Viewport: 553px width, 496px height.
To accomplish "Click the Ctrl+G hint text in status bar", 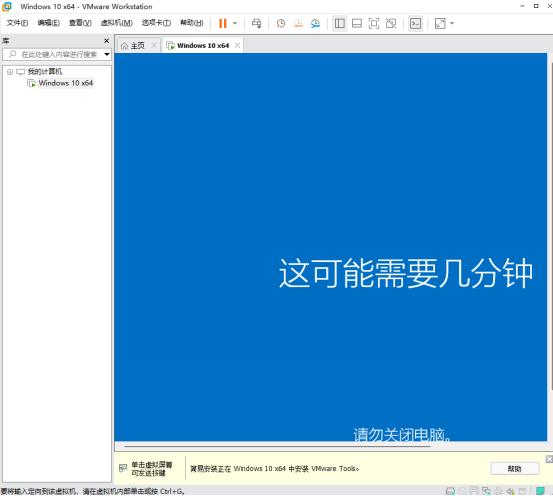I will click(92, 491).
